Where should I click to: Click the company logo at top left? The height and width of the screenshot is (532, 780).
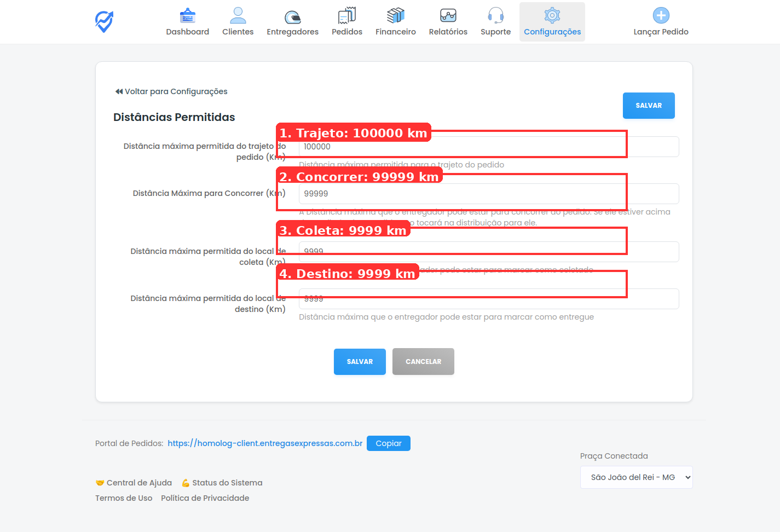coord(103,21)
